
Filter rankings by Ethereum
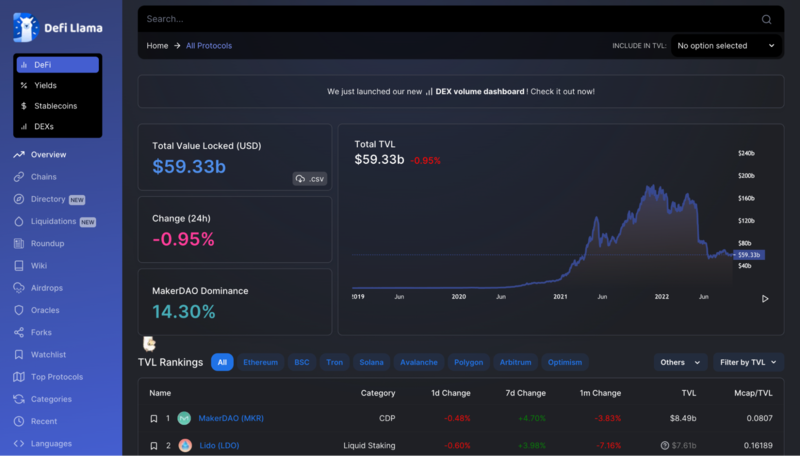260,362
